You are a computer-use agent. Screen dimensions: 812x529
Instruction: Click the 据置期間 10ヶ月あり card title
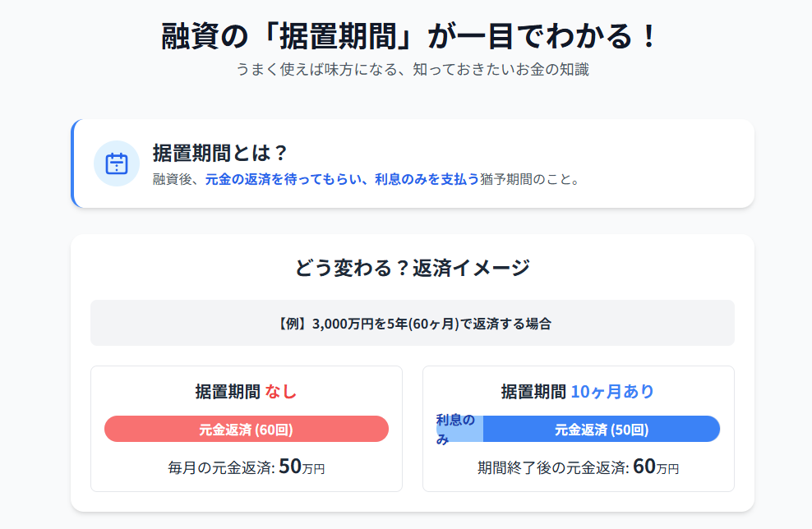click(578, 392)
